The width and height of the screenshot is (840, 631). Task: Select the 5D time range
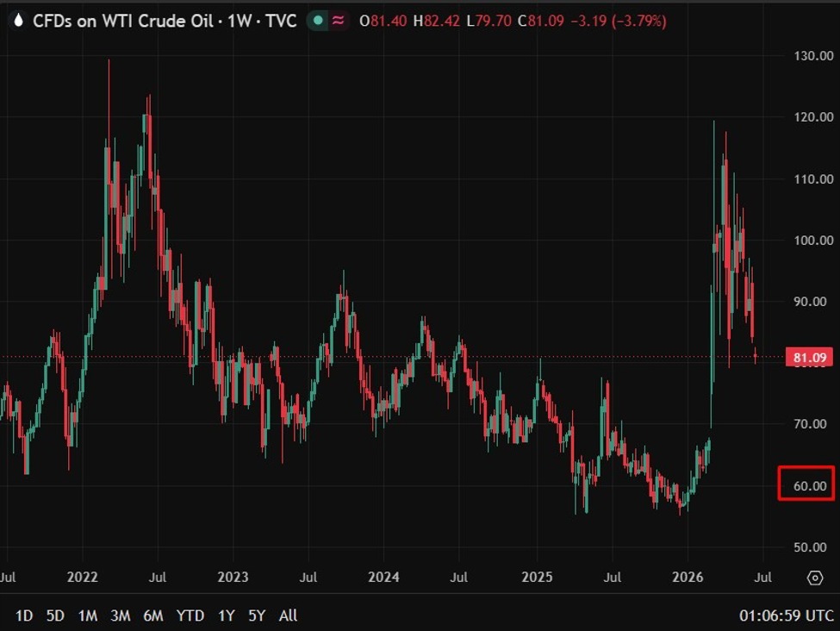point(55,615)
